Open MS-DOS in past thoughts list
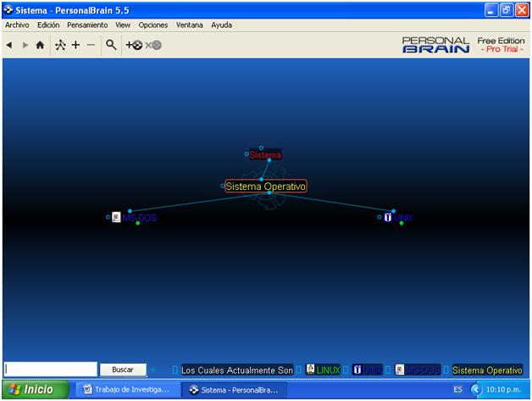The height and width of the screenshot is (401, 532). coord(423,370)
